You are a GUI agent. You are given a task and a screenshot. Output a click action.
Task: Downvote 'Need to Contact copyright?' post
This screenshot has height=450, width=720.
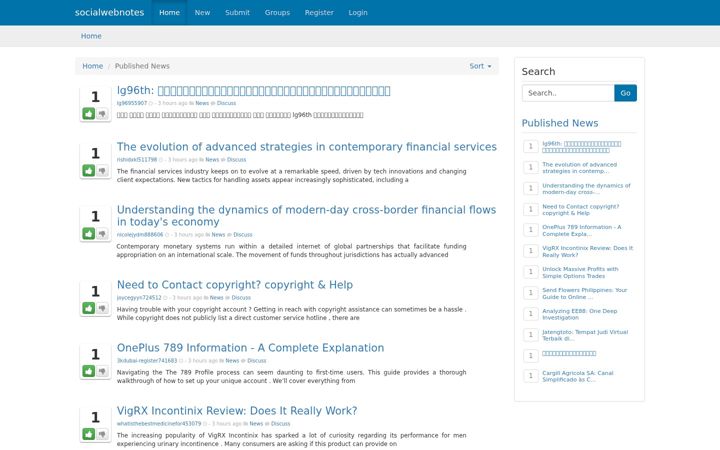pyautogui.click(x=102, y=308)
